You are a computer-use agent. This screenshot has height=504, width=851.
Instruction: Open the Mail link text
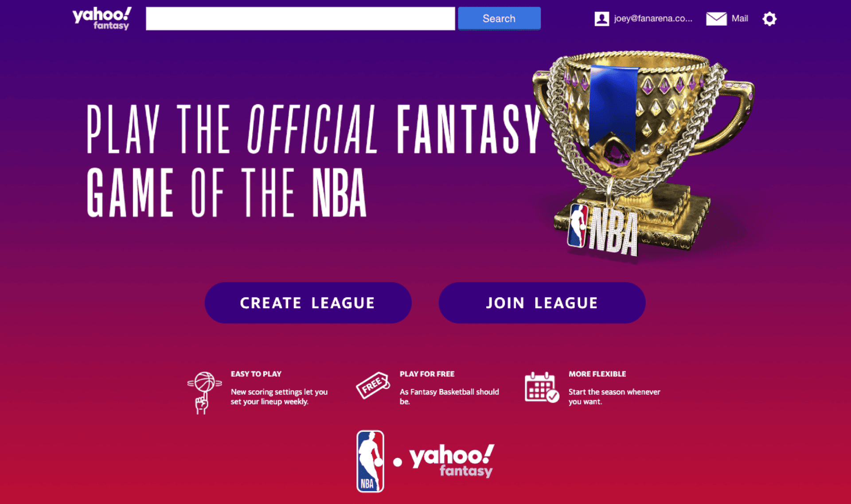740,19
